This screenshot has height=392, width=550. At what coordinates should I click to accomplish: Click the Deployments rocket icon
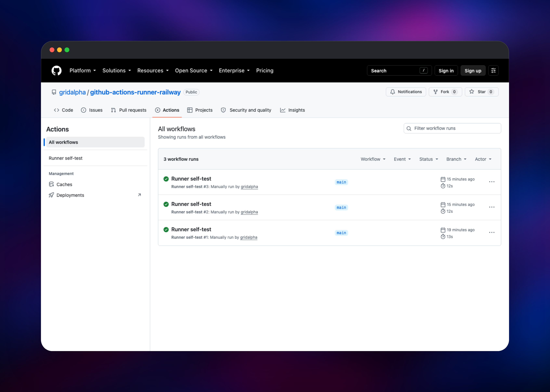click(51, 195)
